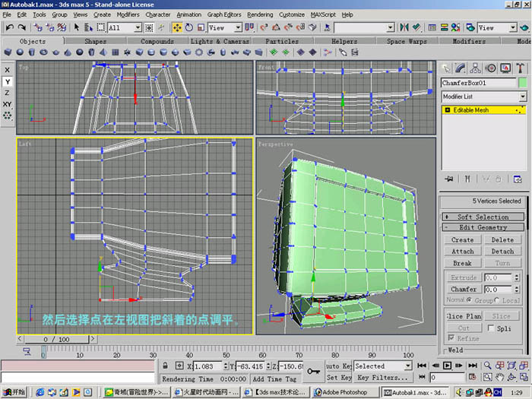532x399 pixels.
Task: Click the Undo arrow icon
Action: pos(10,27)
